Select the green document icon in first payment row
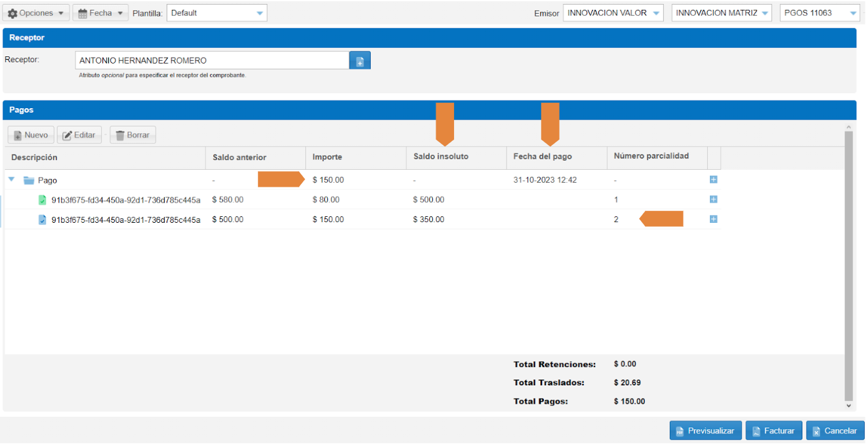The image size is (868, 445). 43,200
